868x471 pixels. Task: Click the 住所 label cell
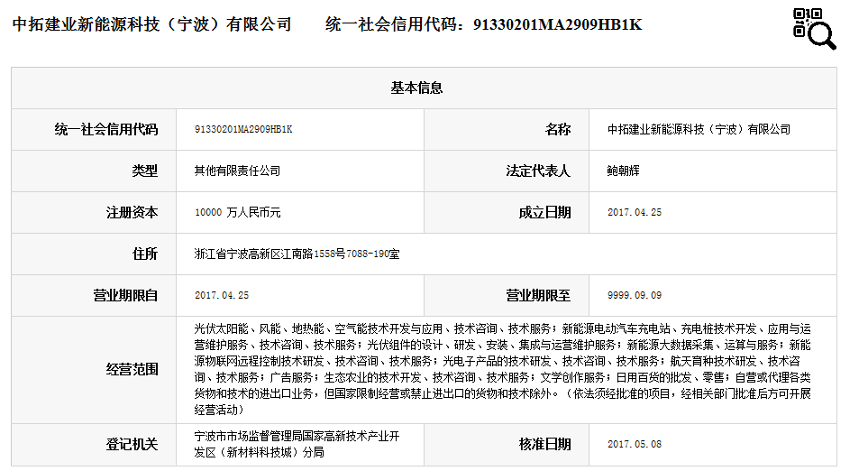point(144,254)
